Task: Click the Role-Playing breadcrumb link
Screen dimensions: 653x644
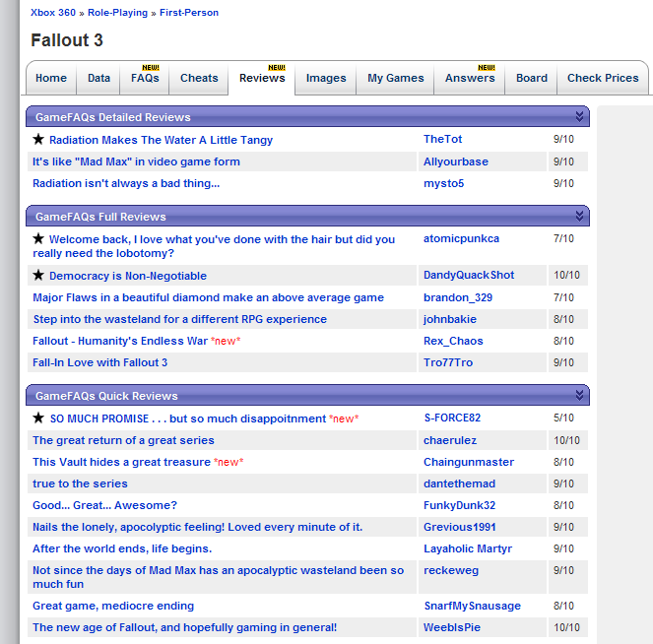Action: [117, 13]
